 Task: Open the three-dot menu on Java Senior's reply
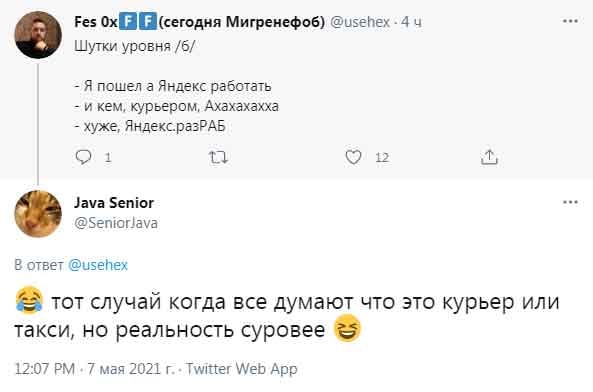click(x=570, y=202)
